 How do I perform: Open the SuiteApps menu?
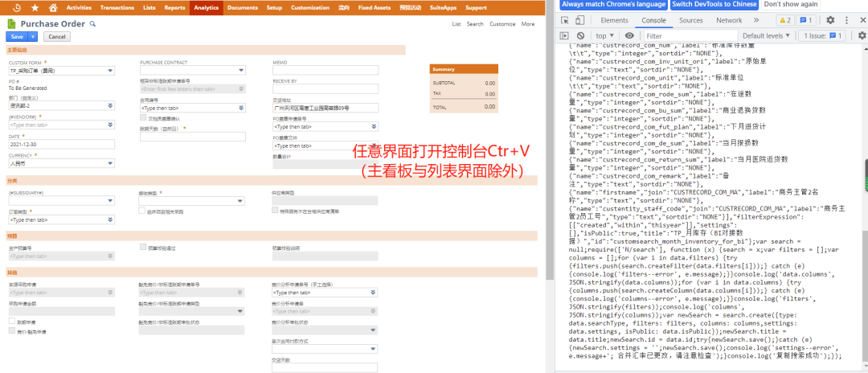click(x=443, y=8)
